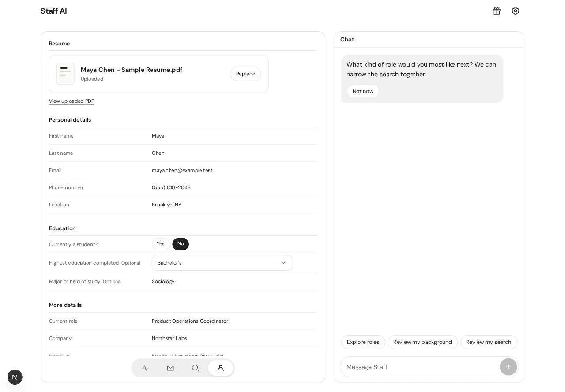The width and height of the screenshot is (565, 392).
Task: Edit the phone number (555) 010-2048
Action: (x=171, y=188)
